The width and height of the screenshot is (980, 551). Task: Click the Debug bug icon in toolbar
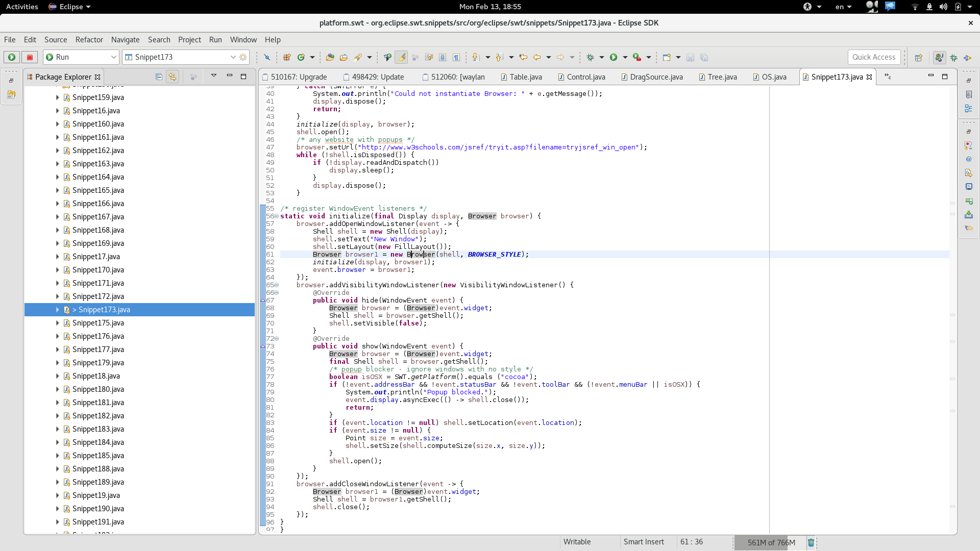click(591, 57)
